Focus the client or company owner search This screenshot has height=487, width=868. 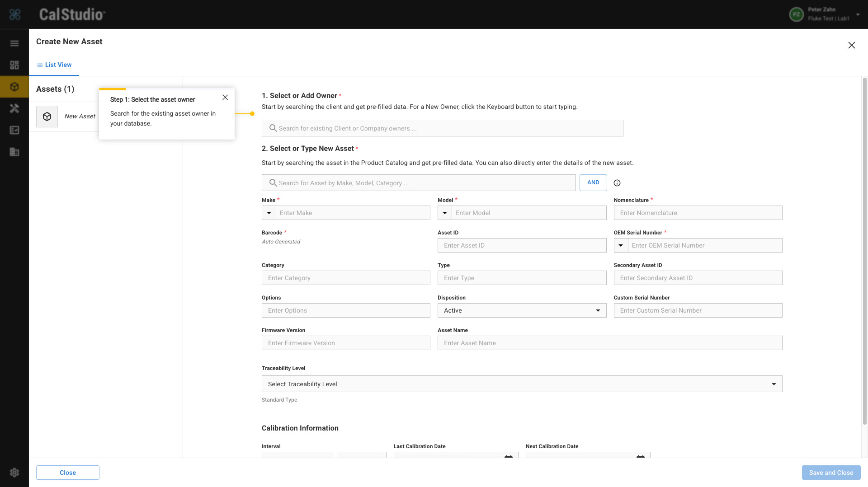point(442,128)
